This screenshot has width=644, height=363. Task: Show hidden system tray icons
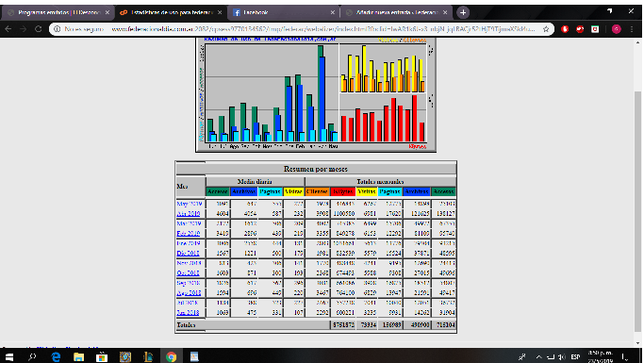tap(538, 356)
